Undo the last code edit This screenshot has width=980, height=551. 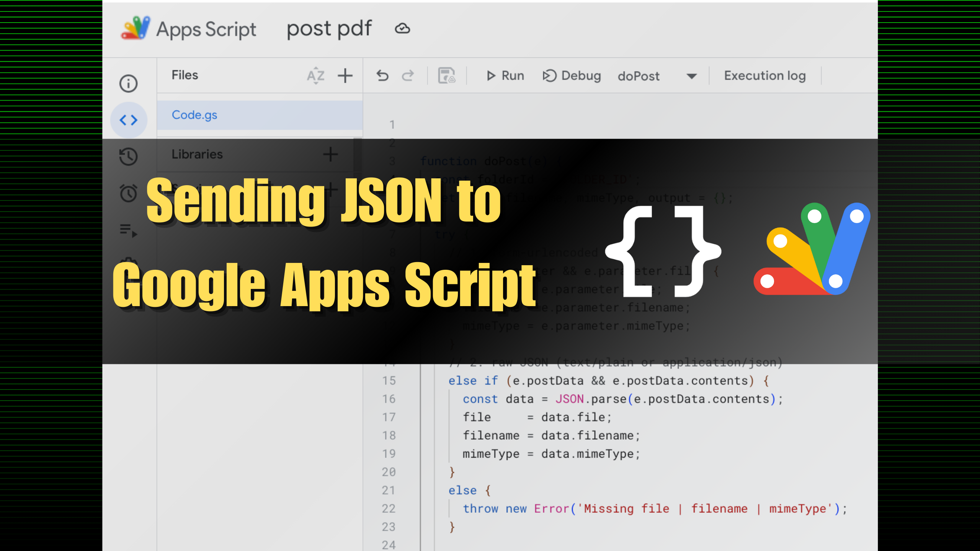pyautogui.click(x=382, y=75)
